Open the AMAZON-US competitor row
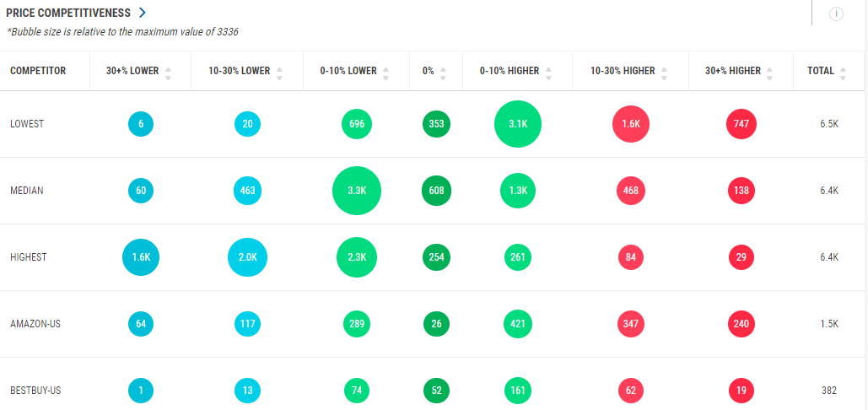868x410 pixels. [x=32, y=324]
